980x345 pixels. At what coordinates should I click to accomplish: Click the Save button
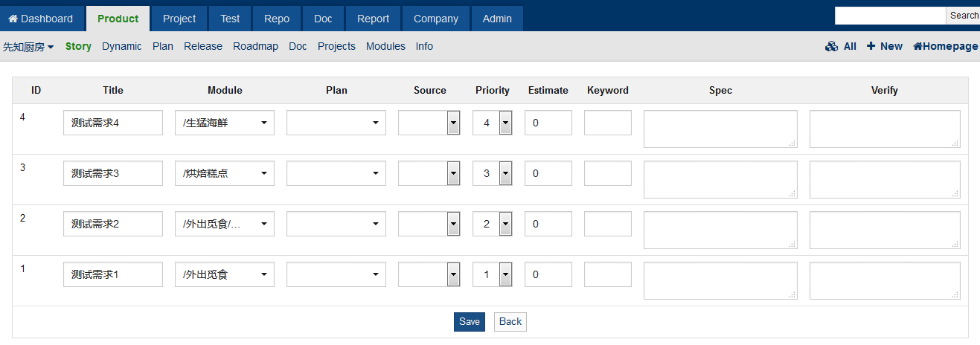(x=469, y=321)
